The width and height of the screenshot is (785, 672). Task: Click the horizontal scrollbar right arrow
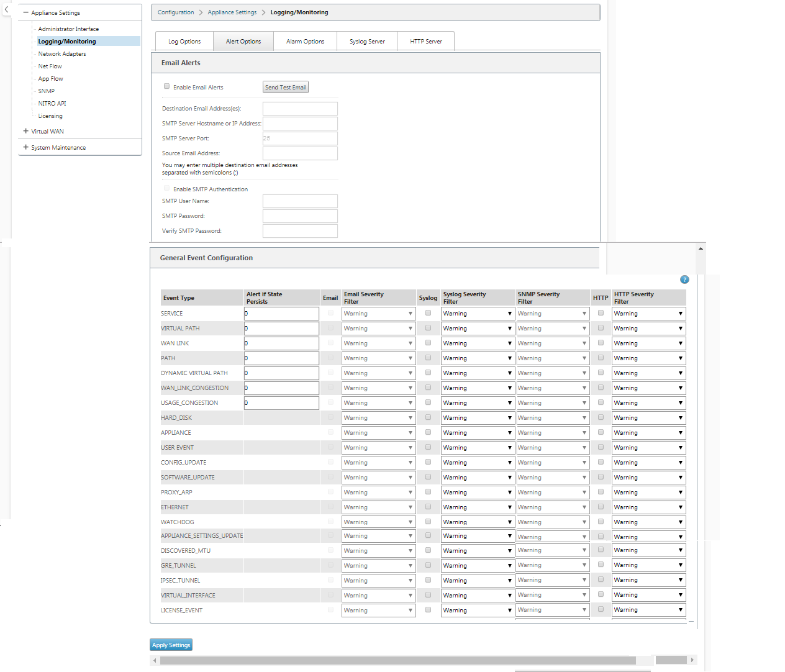[x=692, y=660]
